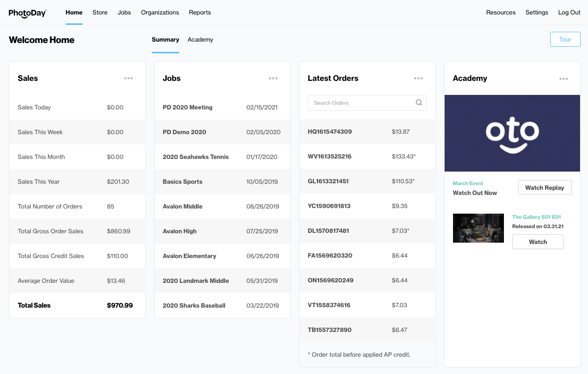Click the Welcome Home heading
The width and height of the screenshot is (588, 374).
pos(42,40)
